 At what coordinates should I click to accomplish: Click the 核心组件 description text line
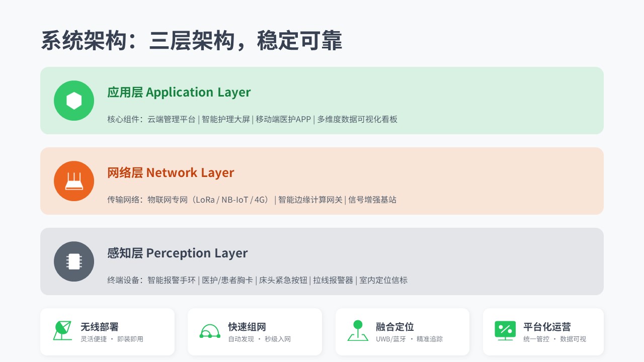point(252,120)
